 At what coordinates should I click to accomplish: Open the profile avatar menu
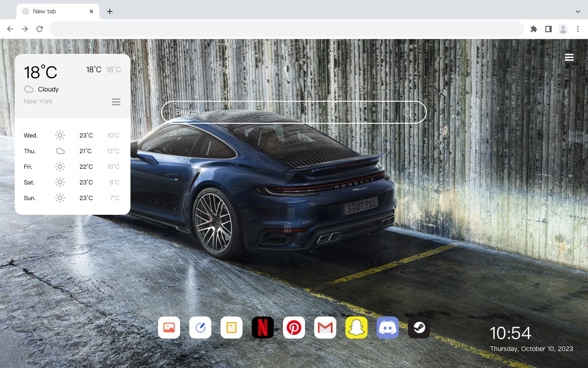[563, 29]
